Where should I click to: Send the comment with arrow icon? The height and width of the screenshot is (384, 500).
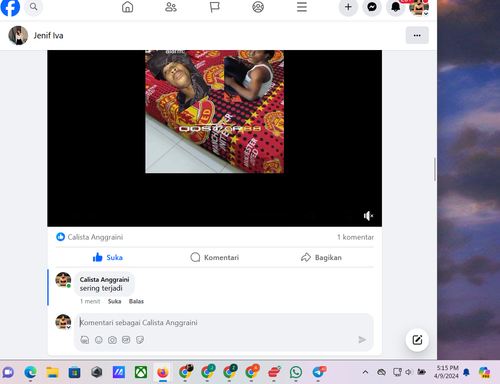click(x=362, y=340)
